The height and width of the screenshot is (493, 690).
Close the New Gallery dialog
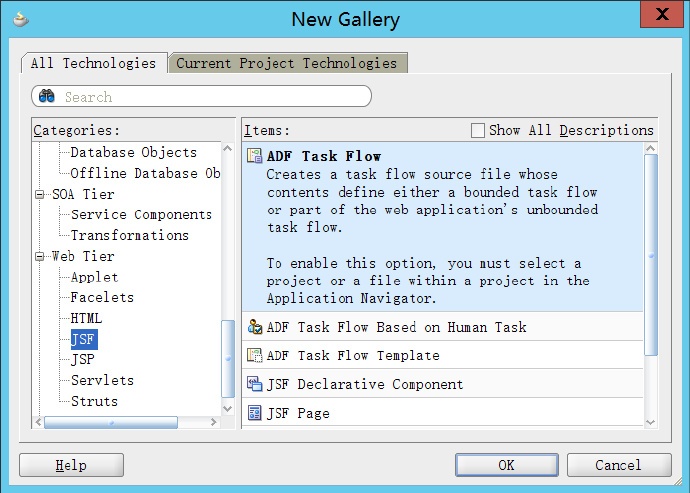coord(662,14)
